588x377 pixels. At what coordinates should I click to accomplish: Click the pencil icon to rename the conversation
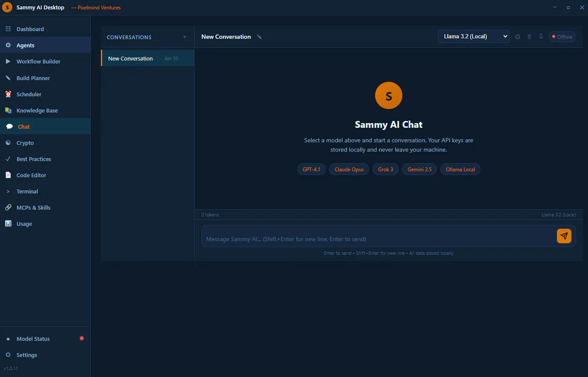coord(259,37)
